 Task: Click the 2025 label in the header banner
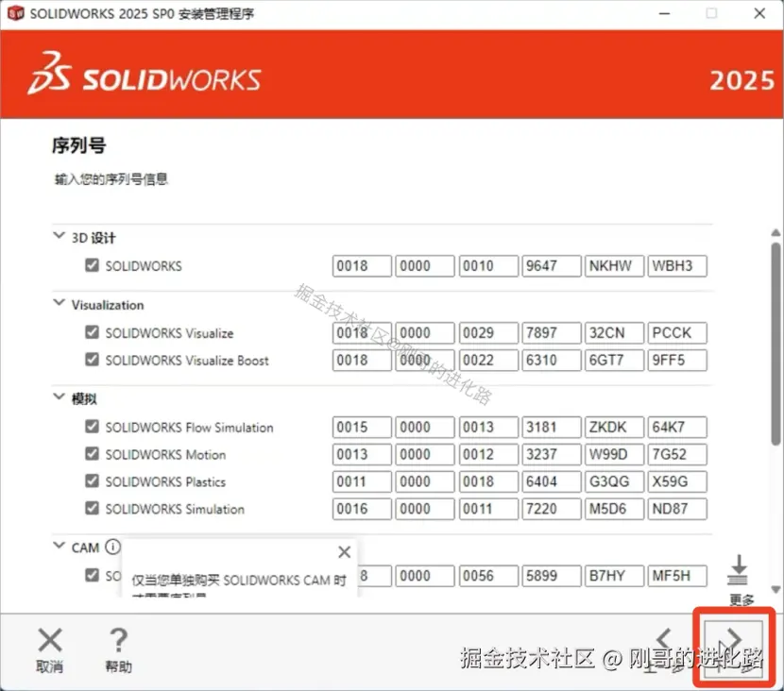coord(743,80)
